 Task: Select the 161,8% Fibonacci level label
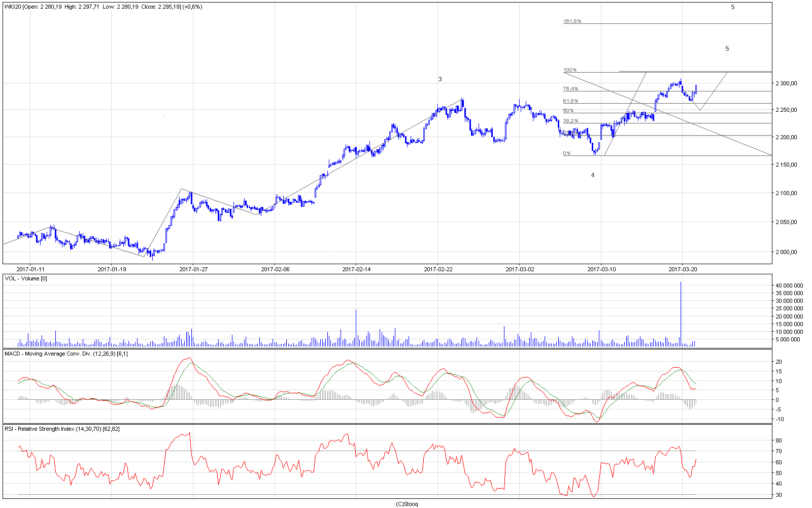click(x=572, y=21)
